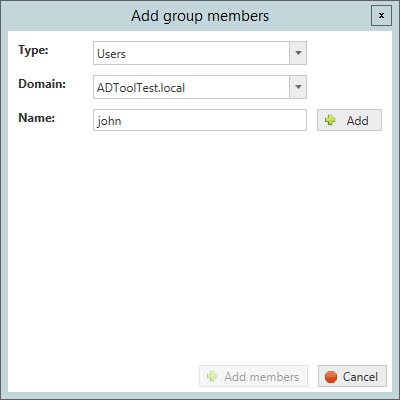The image size is (400, 400).
Task: Click the faded plus icon on Add members
Action: 212,376
